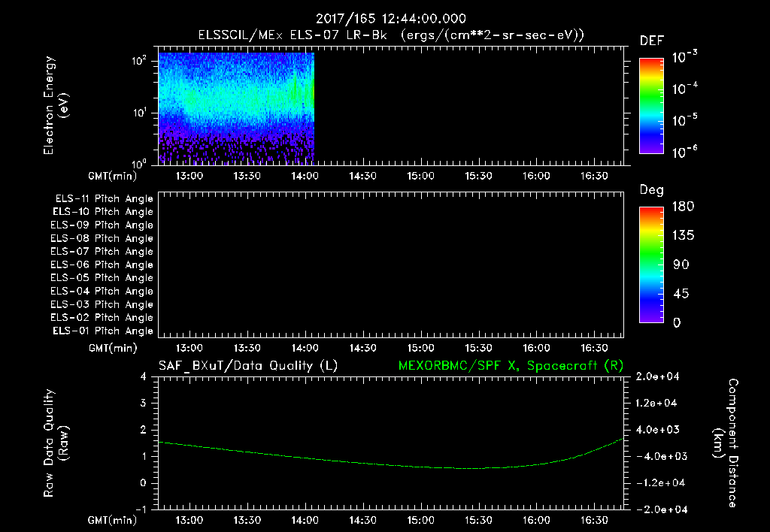770x532 pixels.
Task: Click the 14:00 tick label under the top plot
Action: [305, 176]
